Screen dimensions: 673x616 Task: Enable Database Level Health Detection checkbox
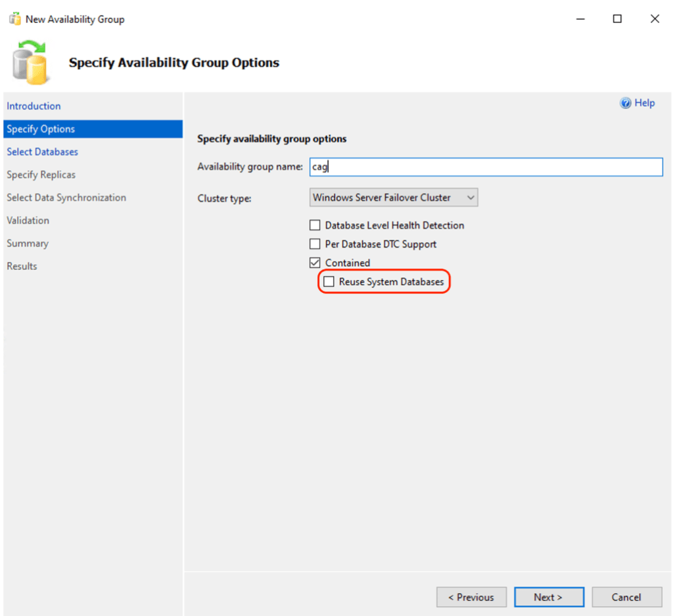coord(315,225)
